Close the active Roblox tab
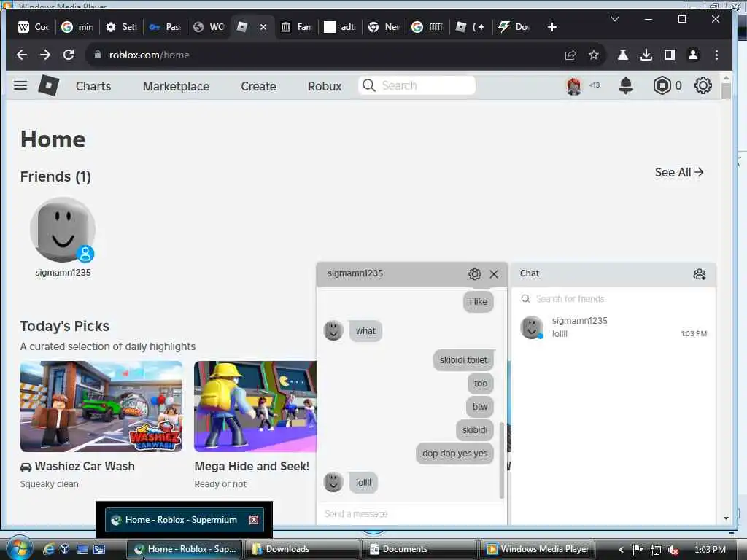747x560 pixels. [x=263, y=27]
